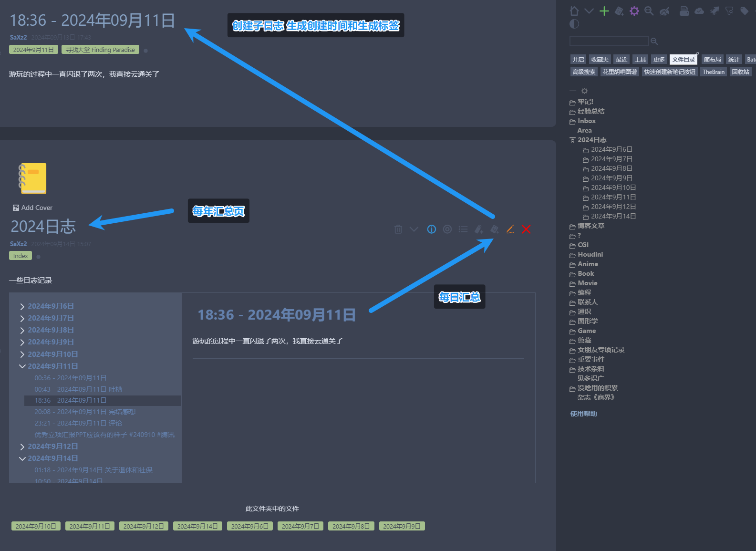Viewport: 756px width, 551px height.
Task: Click the new-tag-plus icon in tiddler toolbar
Action: (x=479, y=229)
